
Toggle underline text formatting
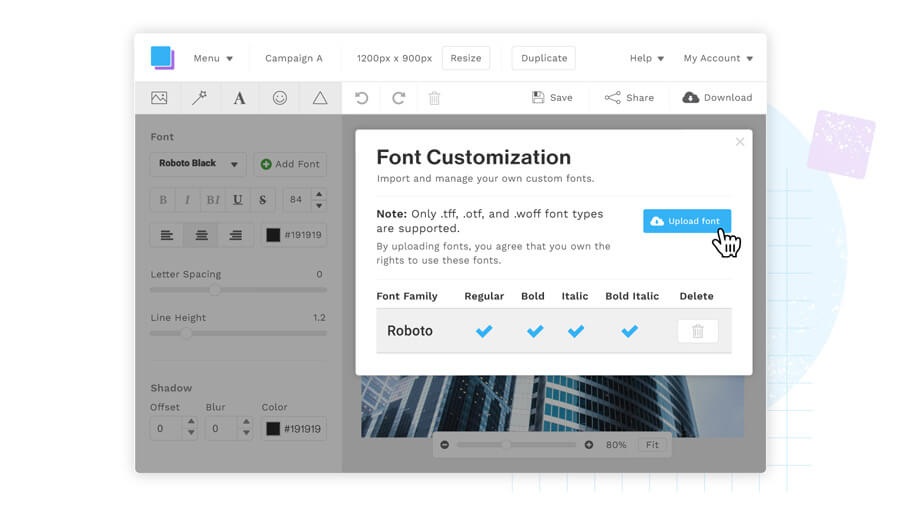(237, 200)
